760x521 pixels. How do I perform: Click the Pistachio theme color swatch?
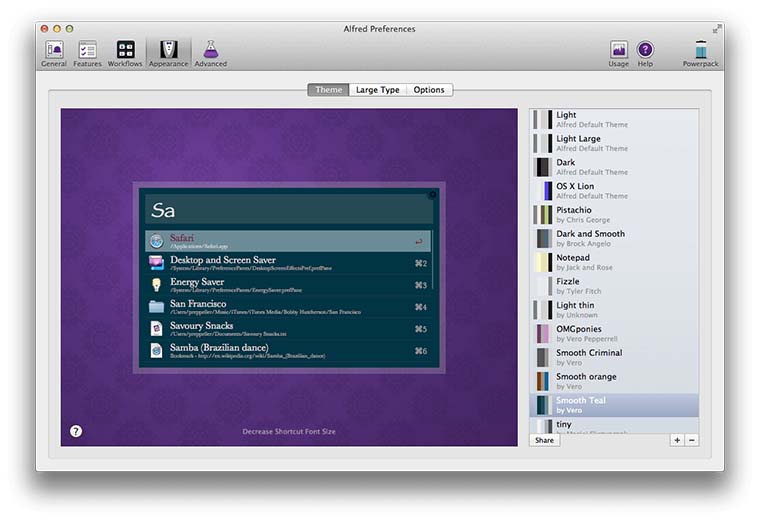[x=543, y=215]
